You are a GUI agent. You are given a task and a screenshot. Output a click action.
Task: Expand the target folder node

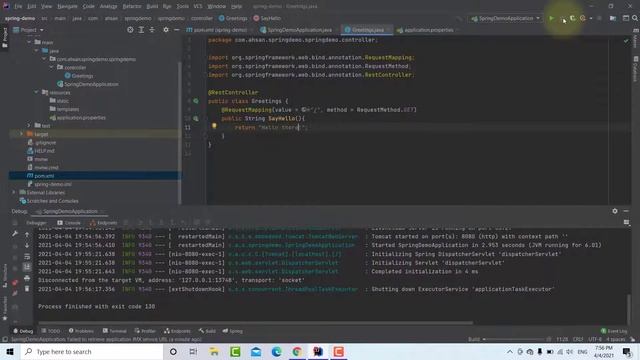tap(22, 134)
